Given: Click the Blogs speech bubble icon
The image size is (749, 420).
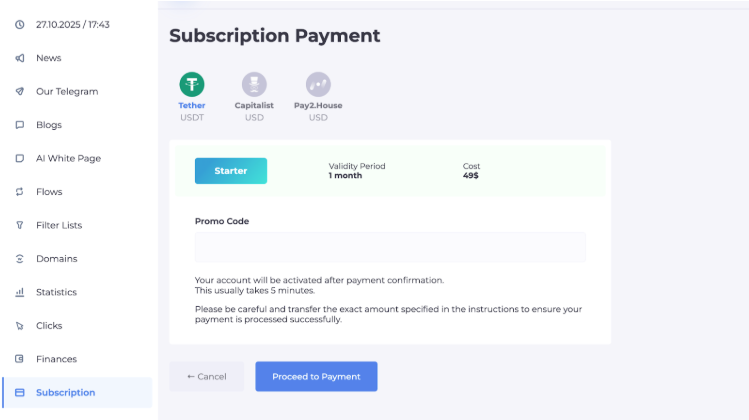Looking at the screenshot, I should tap(20, 125).
